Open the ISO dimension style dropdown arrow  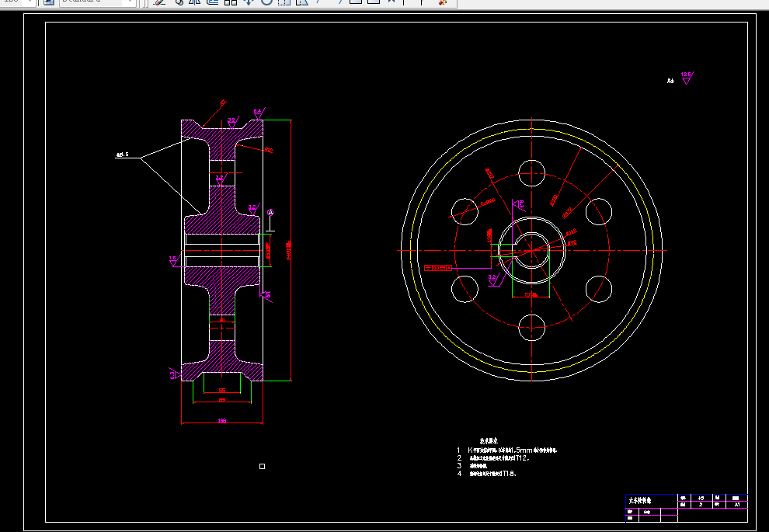click(30, 2)
